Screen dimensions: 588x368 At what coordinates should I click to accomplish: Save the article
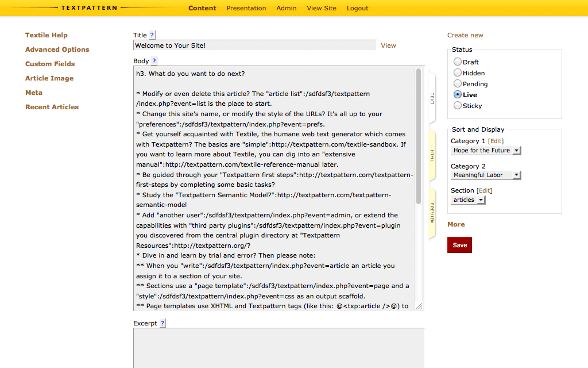459,244
